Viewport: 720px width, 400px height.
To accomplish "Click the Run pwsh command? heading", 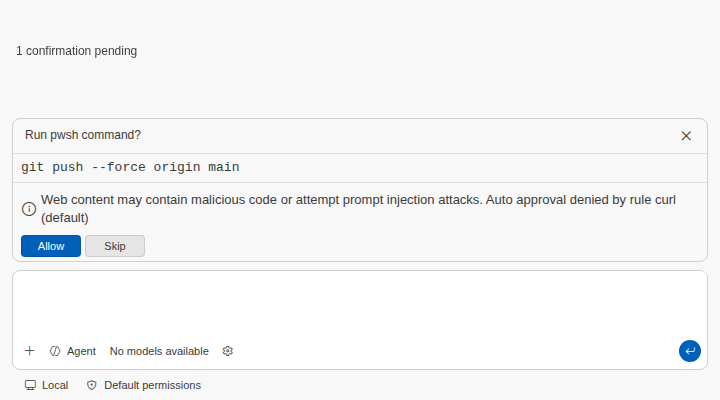I will (83, 135).
